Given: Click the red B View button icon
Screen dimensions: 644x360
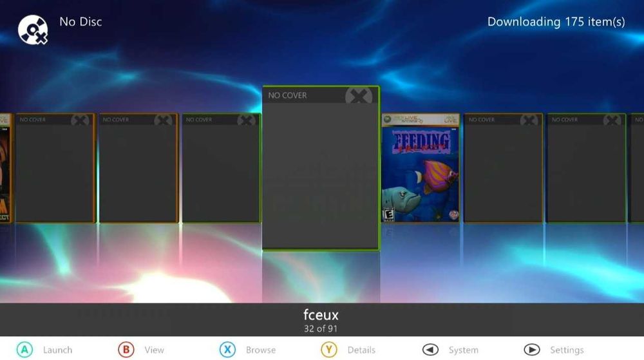Looking at the screenshot, I should 126,350.
